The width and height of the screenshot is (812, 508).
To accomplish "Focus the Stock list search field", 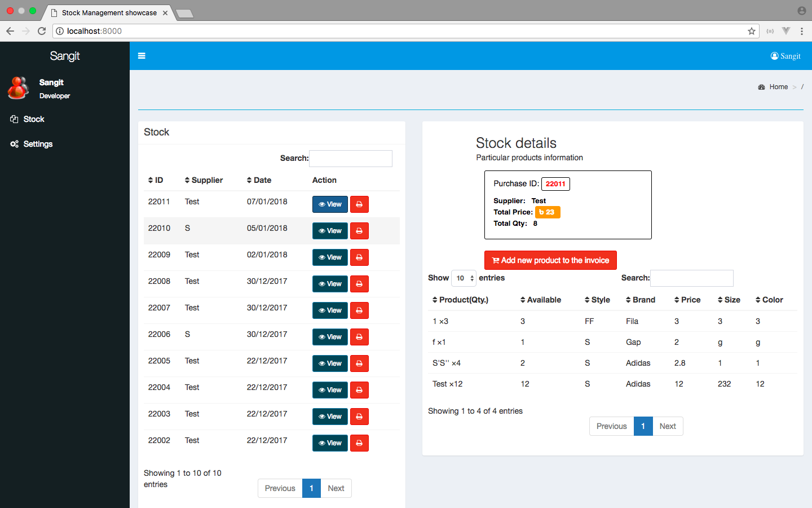I will 351,159.
